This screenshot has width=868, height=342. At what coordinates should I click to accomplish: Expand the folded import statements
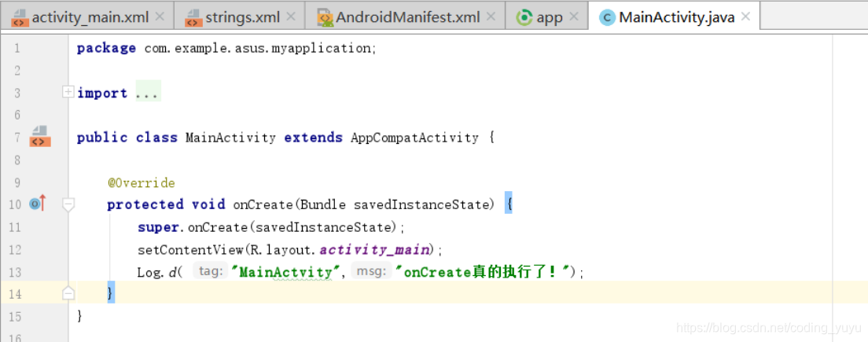coord(68,92)
